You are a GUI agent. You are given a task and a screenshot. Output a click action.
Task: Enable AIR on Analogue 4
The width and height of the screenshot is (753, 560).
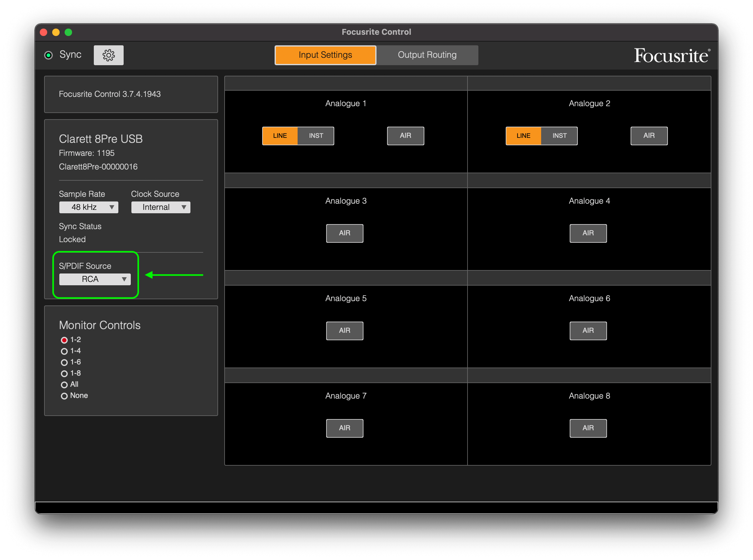tap(588, 233)
